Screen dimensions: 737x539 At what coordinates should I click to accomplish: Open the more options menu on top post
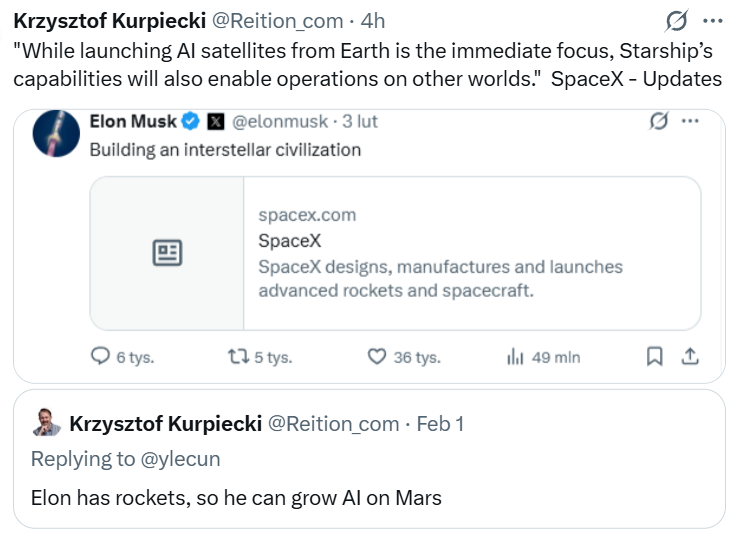(x=712, y=21)
